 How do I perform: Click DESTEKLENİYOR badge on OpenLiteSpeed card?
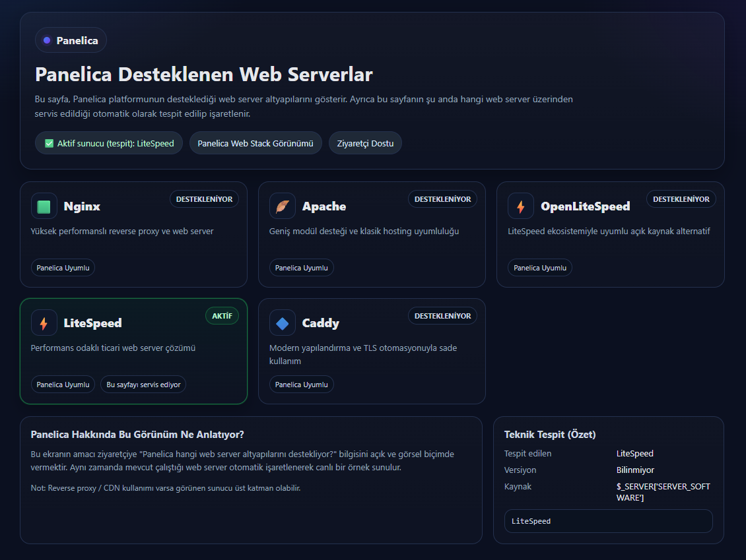681,199
